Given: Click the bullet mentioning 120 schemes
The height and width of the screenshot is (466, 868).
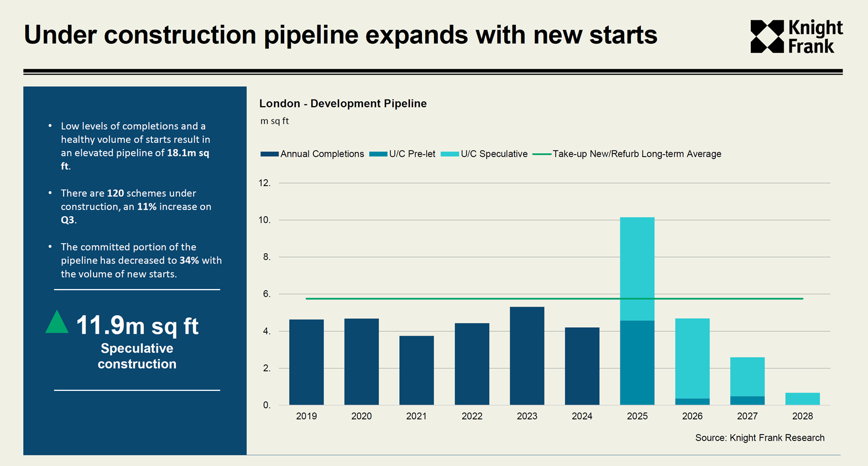Looking at the screenshot, I should click(x=135, y=206).
